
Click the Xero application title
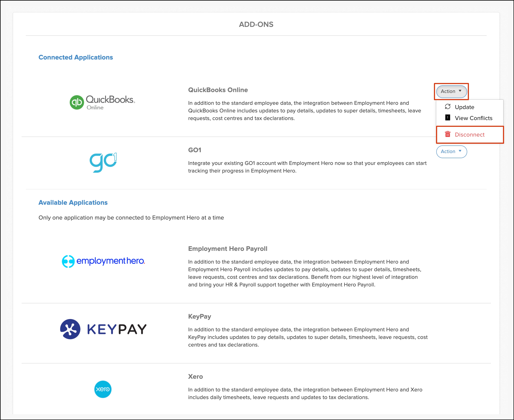pos(195,377)
